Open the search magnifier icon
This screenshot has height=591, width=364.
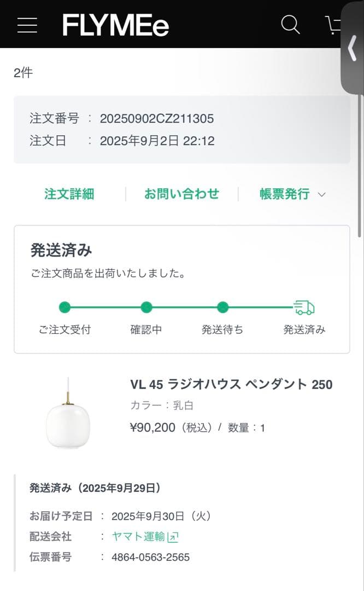click(x=290, y=25)
